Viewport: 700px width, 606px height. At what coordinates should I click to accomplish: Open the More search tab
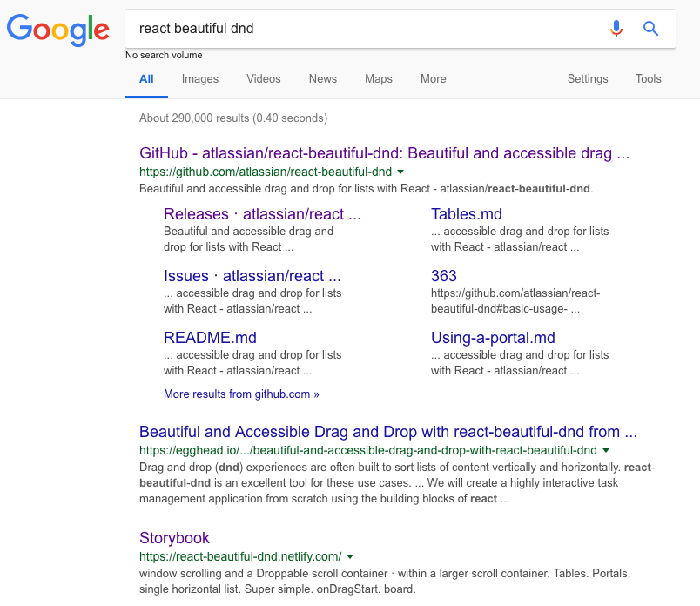pos(433,79)
